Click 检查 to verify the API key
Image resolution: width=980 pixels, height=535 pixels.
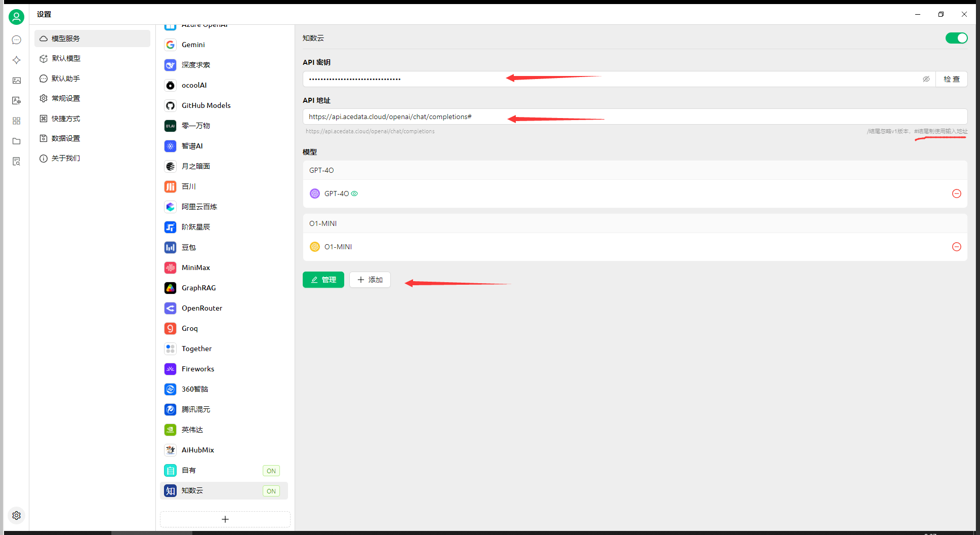pos(951,79)
